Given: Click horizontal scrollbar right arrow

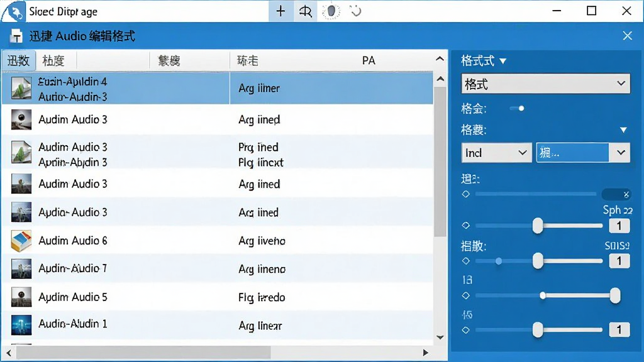Looking at the screenshot, I should coord(426,353).
